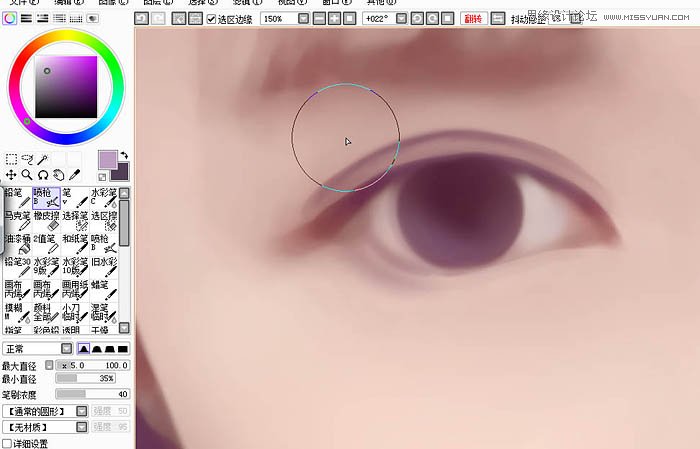Swap foreground and background colors arrow
The width and height of the screenshot is (700, 449).
click(124, 155)
